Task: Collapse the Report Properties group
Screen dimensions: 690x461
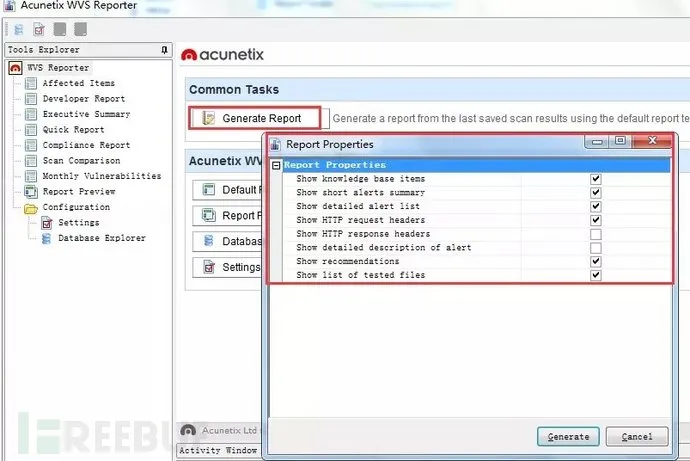Action: pyautogui.click(x=276, y=165)
